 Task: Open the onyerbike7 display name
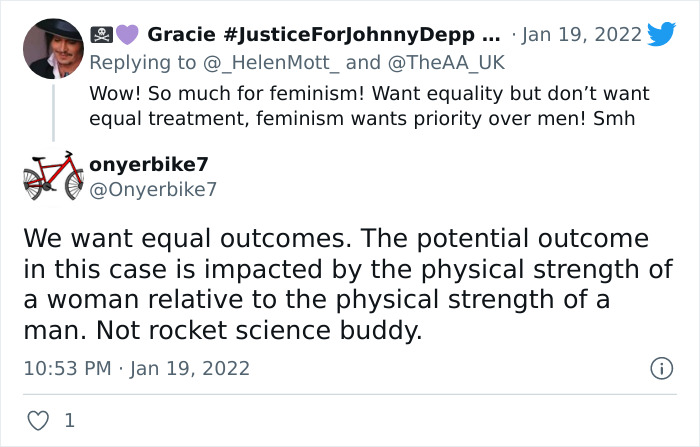tap(148, 164)
